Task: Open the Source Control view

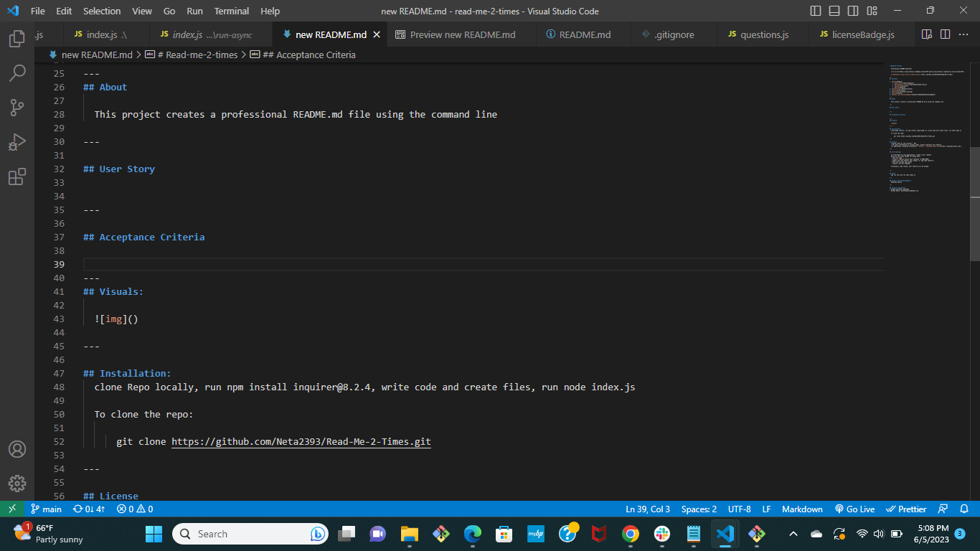Action: tap(18, 107)
